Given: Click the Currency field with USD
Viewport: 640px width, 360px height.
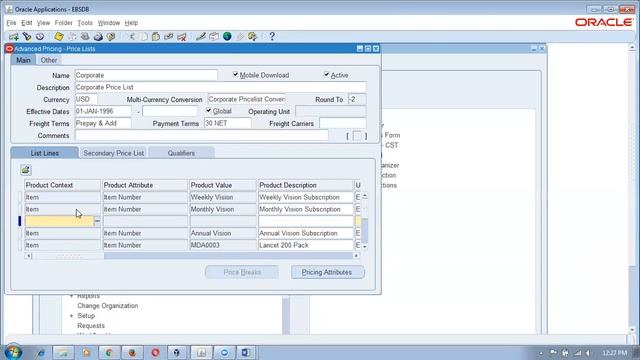Looking at the screenshot, I should click(86, 99).
